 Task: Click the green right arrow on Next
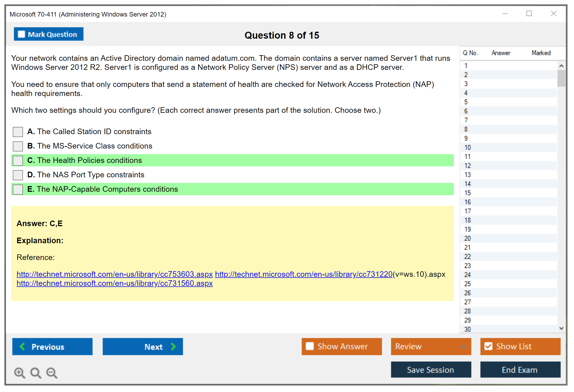[173, 346]
